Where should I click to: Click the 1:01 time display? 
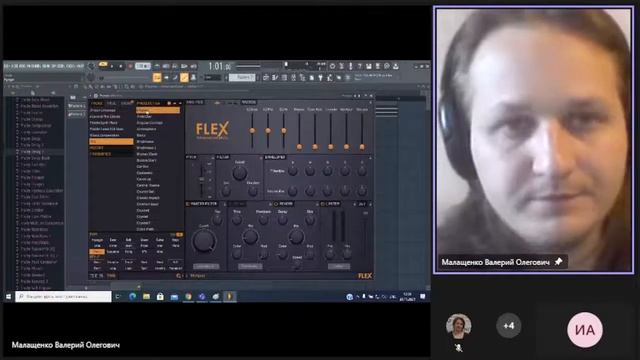(220, 66)
